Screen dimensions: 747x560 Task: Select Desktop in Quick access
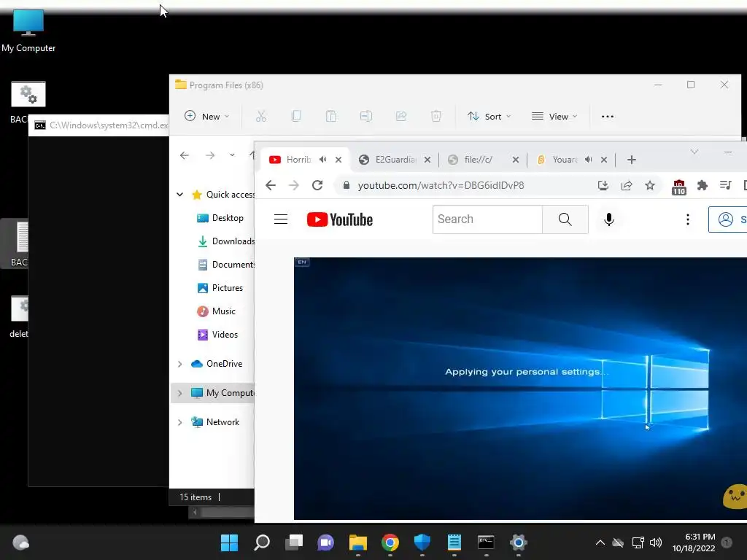[x=220, y=217]
